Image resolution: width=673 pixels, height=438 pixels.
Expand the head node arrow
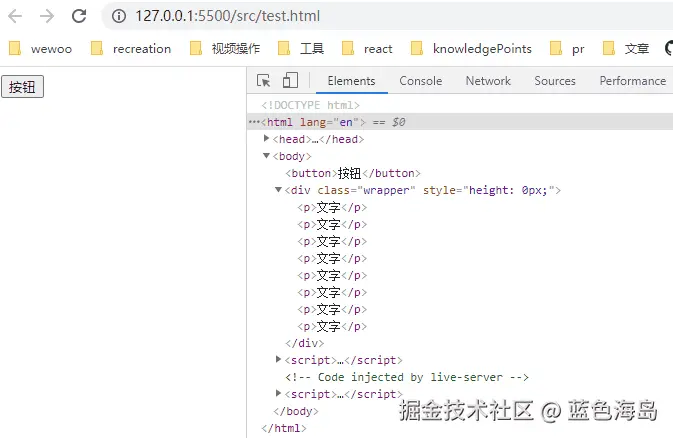pos(267,138)
